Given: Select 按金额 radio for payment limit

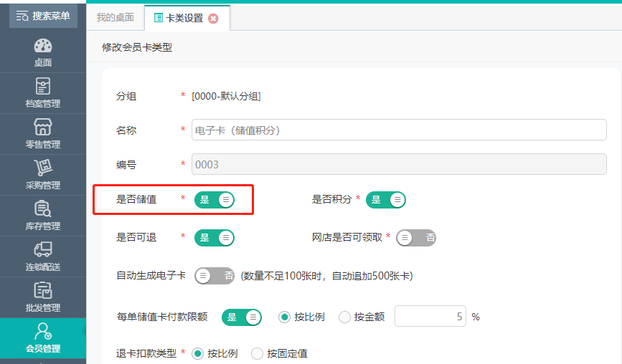Looking at the screenshot, I should tap(344, 317).
